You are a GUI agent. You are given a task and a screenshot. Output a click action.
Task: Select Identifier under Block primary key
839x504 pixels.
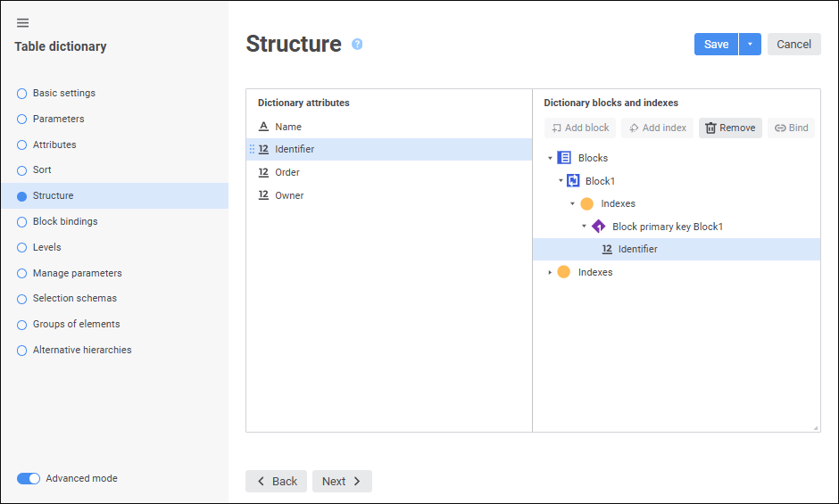click(x=637, y=249)
